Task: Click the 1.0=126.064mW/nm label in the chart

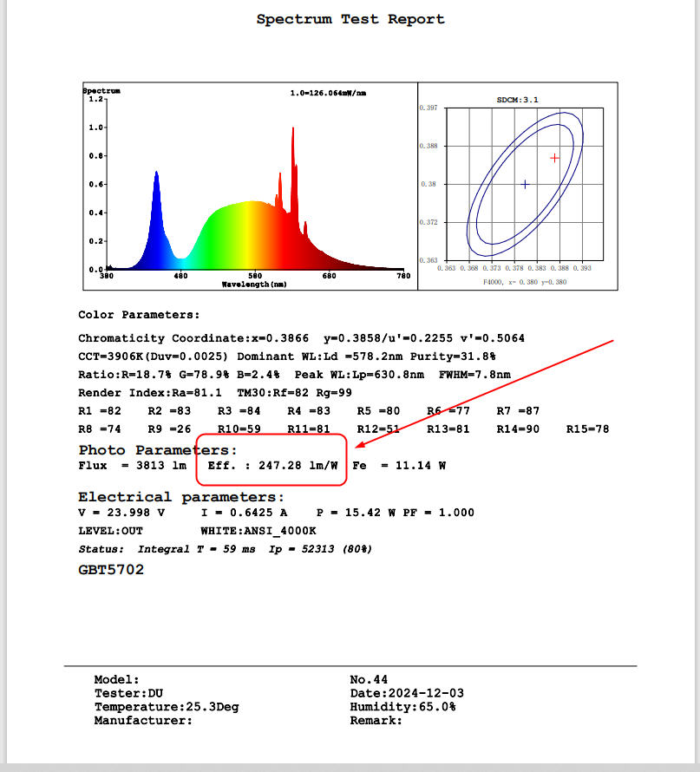Action: pyautogui.click(x=328, y=93)
